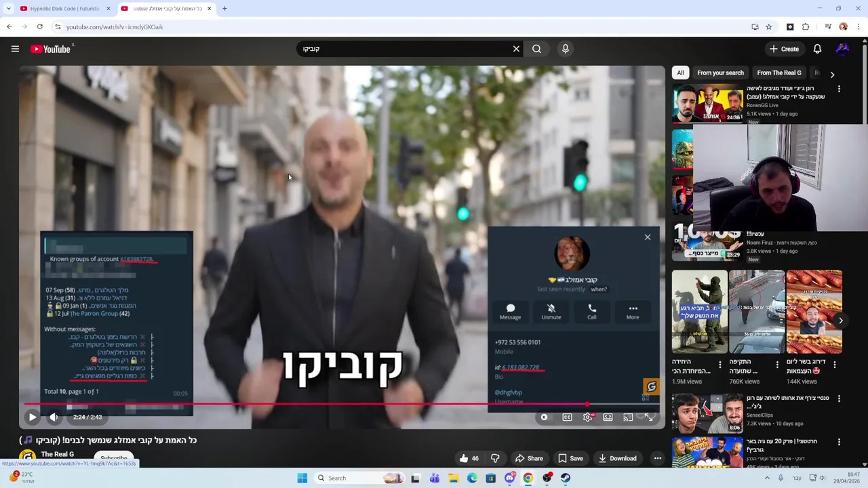Show more filter chips with the arrow
The width and height of the screenshot is (868, 488).
coord(832,75)
